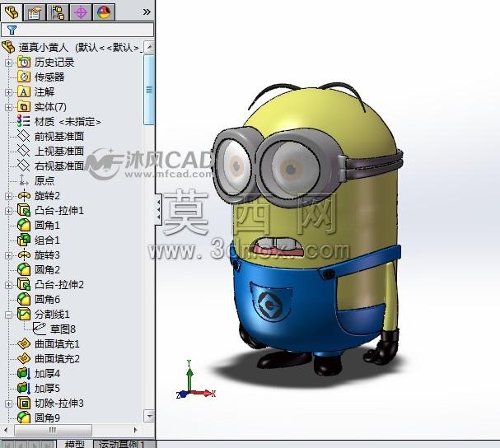Expand the 凸台-拉伸1 feature
This screenshot has width=500, height=448.
[8, 211]
